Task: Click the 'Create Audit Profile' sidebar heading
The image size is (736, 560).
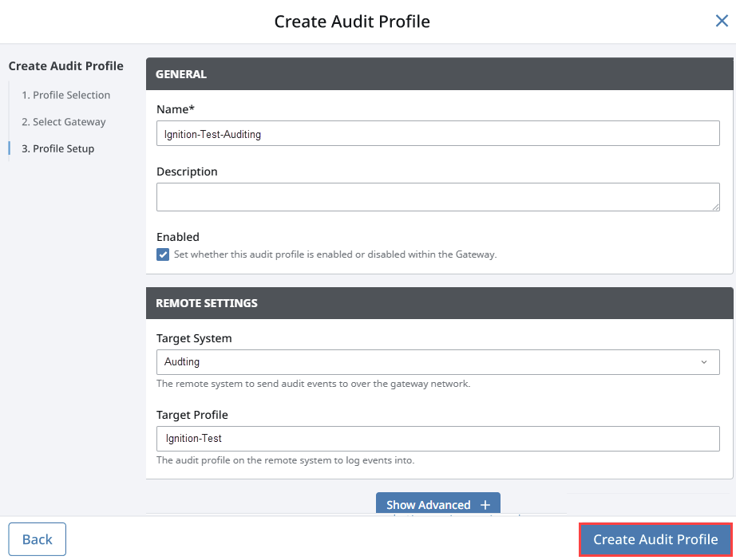Action: tap(65, 66)
